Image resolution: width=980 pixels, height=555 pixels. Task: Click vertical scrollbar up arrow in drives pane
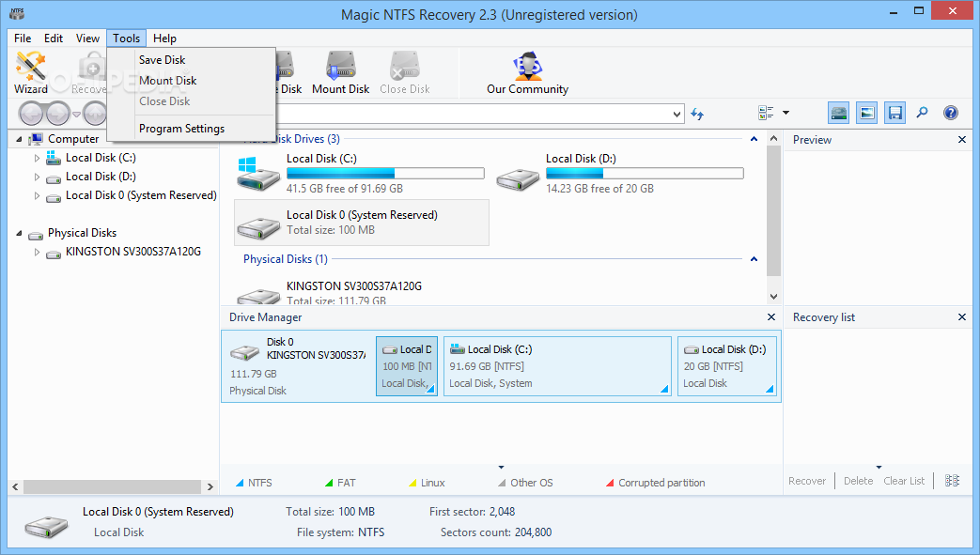(x=773, y=138)
